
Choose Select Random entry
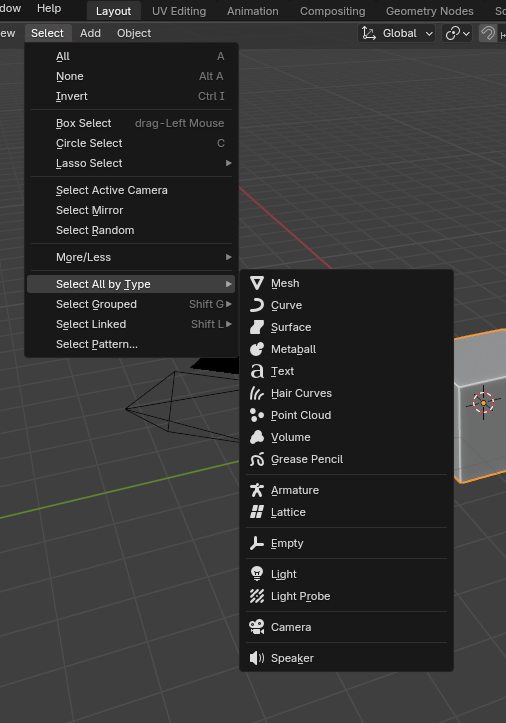point(131,230)
